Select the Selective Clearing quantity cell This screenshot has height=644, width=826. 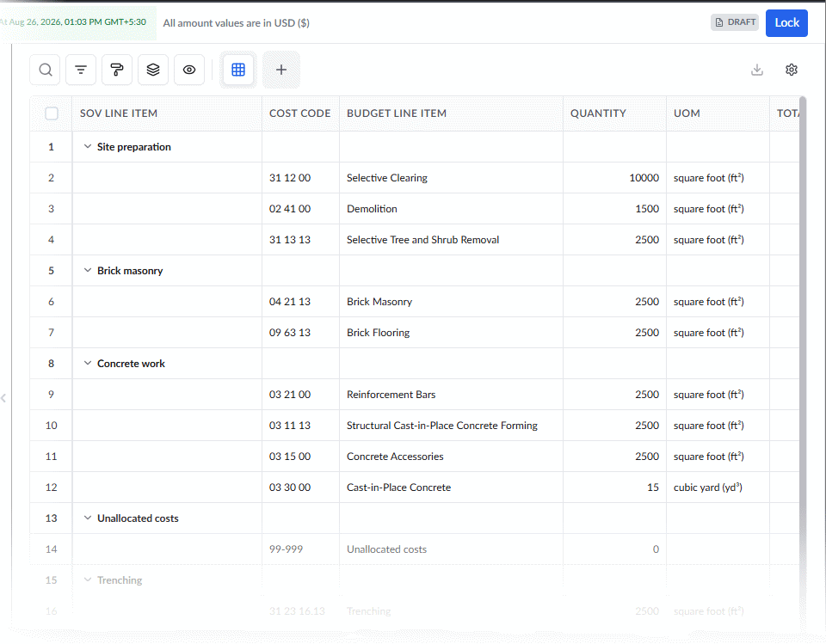614,177
